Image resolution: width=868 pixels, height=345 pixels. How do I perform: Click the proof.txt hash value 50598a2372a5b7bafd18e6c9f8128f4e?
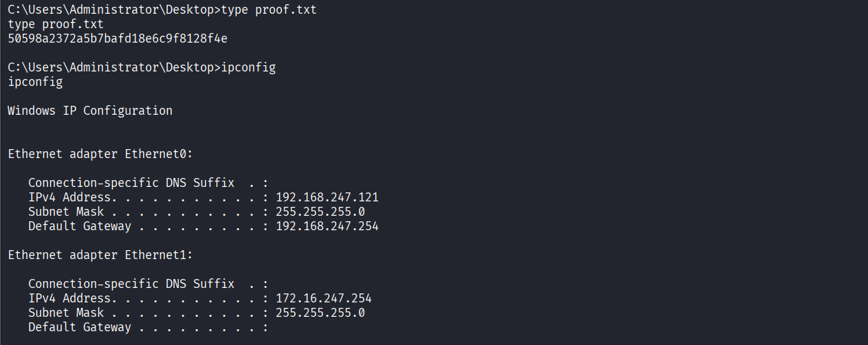118,39
